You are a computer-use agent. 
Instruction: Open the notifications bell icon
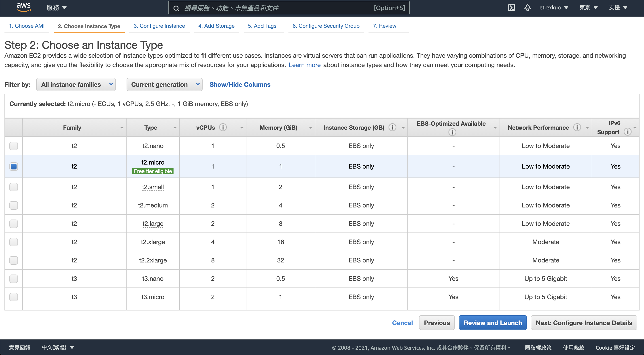[527, 8]
